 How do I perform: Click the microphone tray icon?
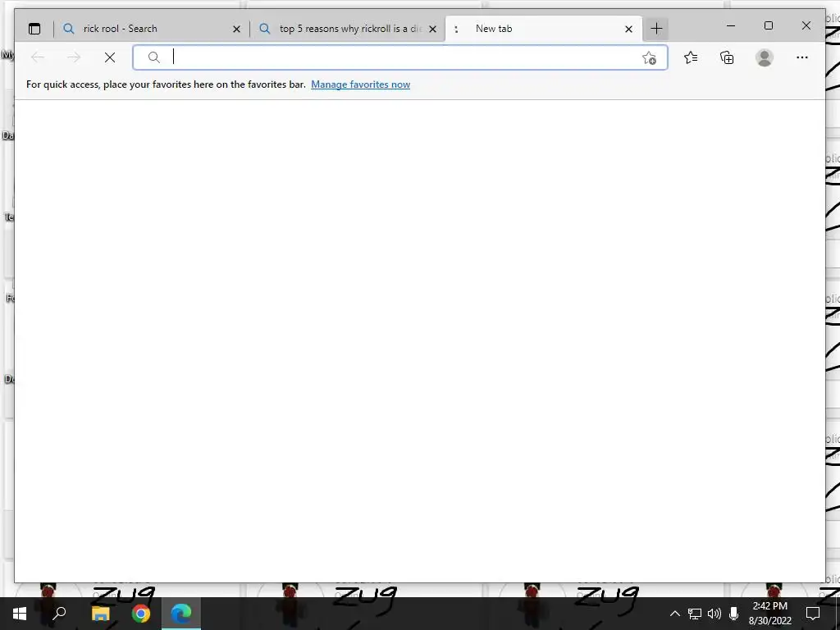734,614
